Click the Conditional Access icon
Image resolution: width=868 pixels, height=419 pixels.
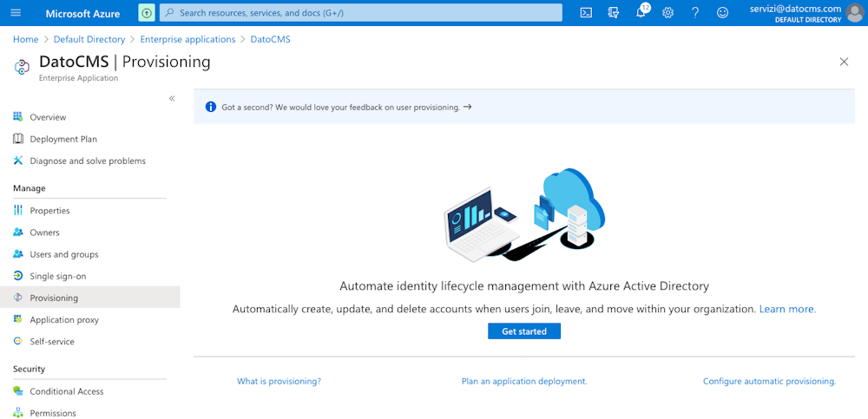(18, 390)
